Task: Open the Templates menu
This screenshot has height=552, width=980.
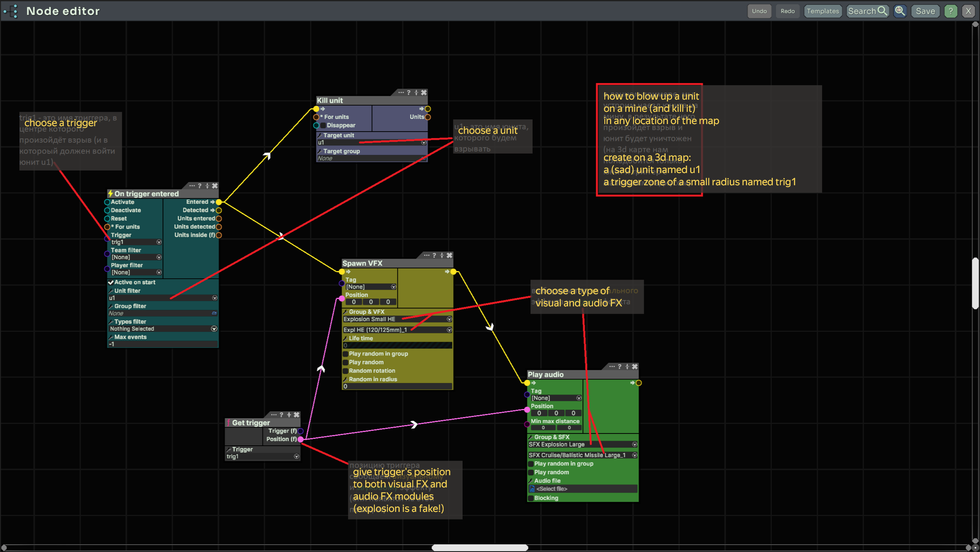Action: pos(822,11)
